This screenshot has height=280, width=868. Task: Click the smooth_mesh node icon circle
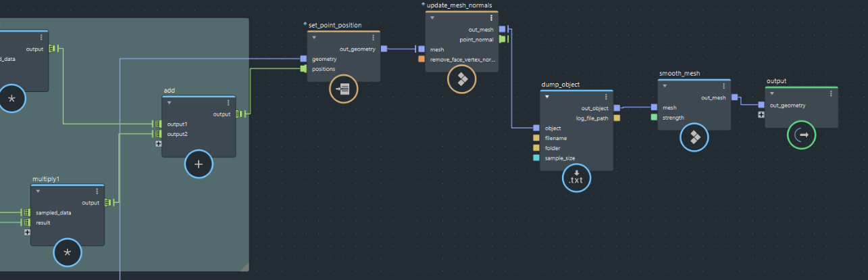click(x=694, y=137)
